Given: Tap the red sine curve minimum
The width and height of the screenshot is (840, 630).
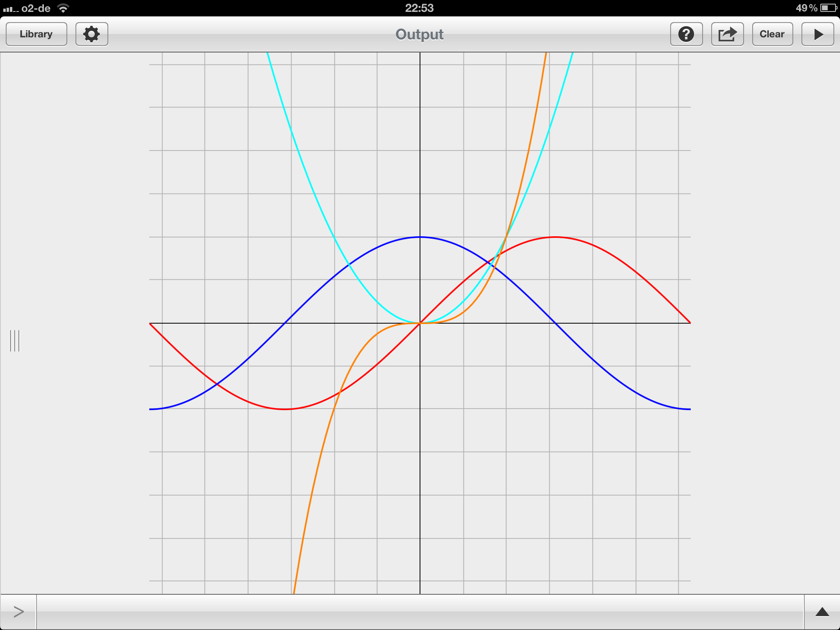Looking at the screenshot, I should [x=285, y=409].
